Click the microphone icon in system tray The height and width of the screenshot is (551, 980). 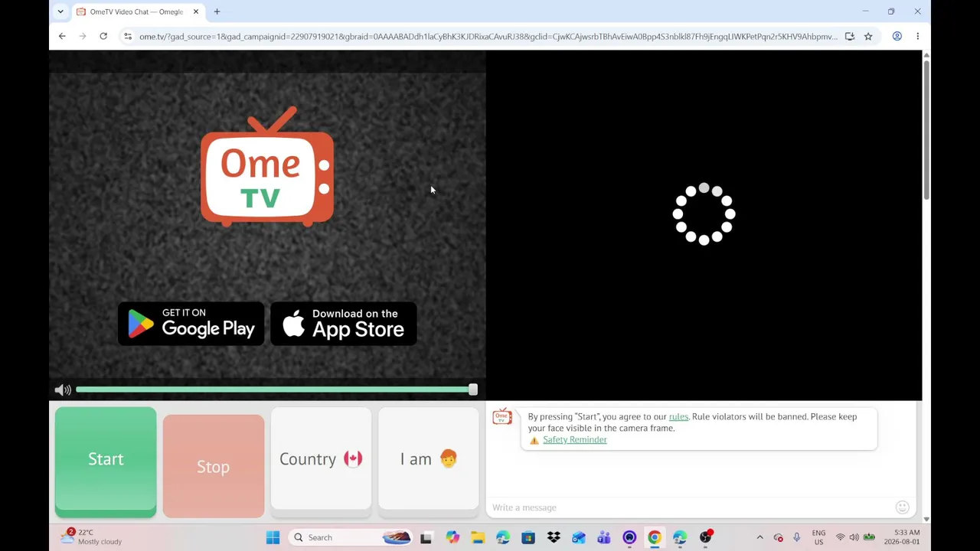tap(797, 537)
